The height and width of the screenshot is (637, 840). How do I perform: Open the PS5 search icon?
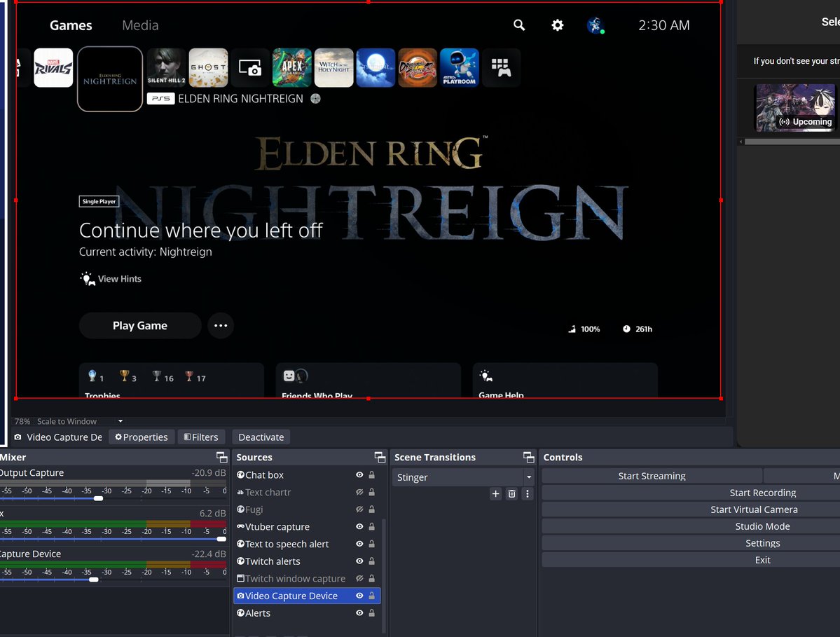pyautogui.click(x=518, y=25)
